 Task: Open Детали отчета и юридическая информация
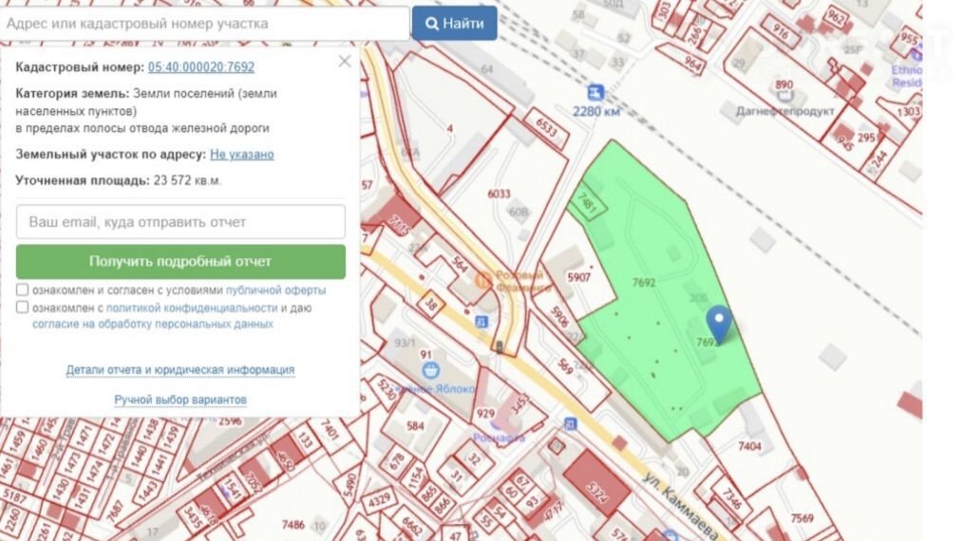tap(179, 369)
